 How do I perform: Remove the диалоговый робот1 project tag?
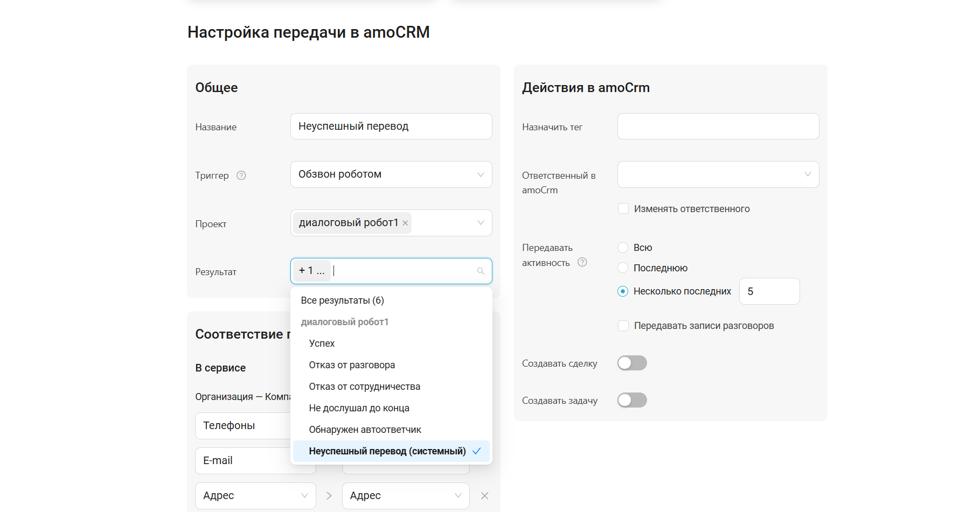[x=405, y=223]
